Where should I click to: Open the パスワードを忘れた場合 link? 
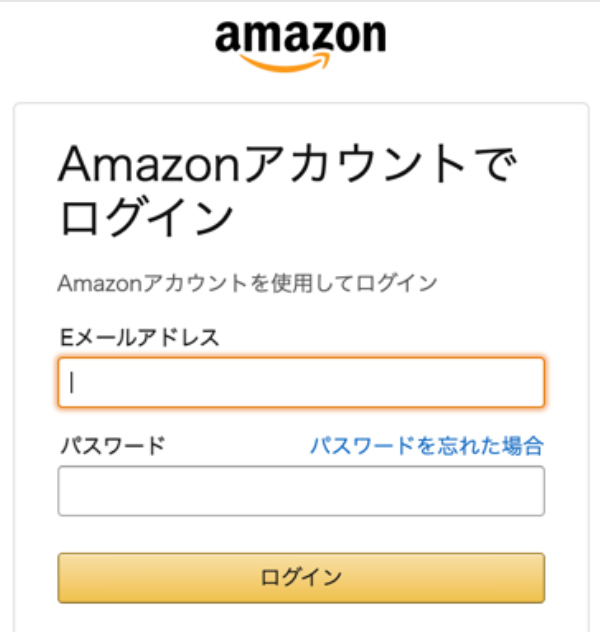click(427, 446)
